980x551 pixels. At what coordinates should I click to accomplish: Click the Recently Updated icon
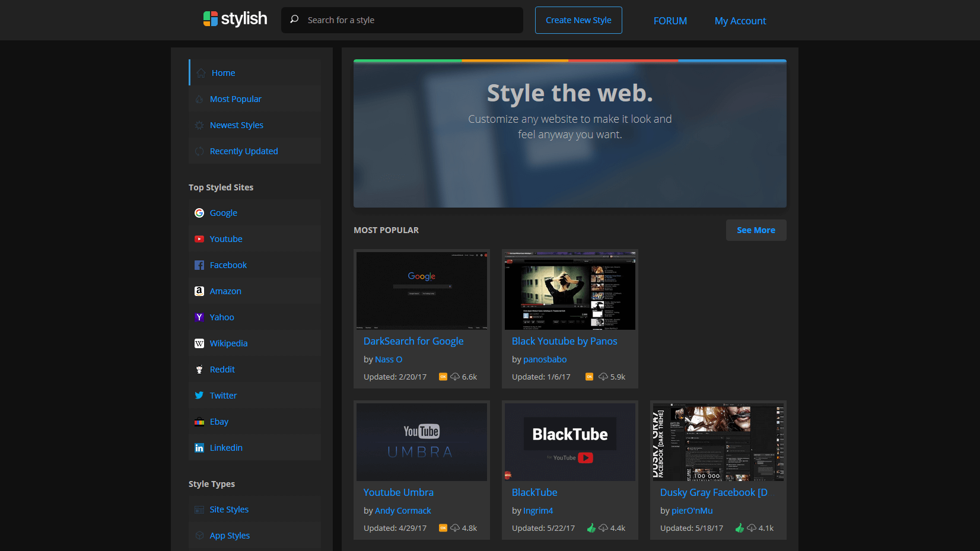[x=199, y=151]
